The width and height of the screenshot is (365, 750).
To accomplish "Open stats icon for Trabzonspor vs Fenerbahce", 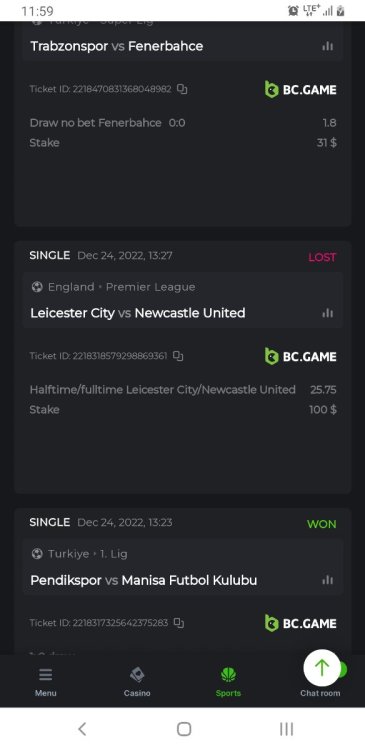I will tap(328, 46).
